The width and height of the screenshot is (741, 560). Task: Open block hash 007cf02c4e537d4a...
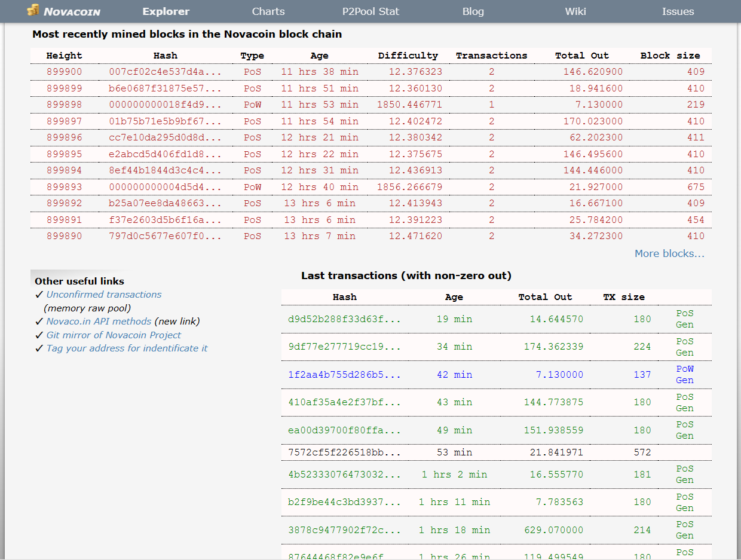click(165, 72)
